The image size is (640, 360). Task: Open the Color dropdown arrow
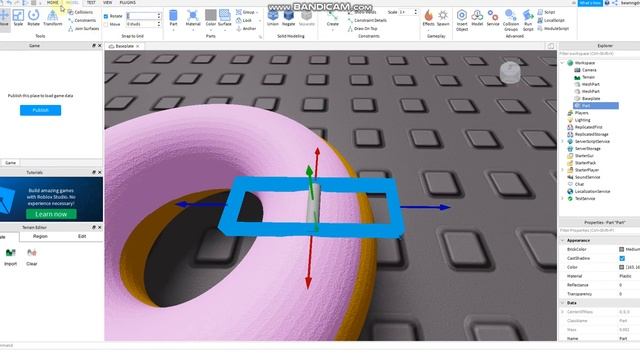pos(211,30)
